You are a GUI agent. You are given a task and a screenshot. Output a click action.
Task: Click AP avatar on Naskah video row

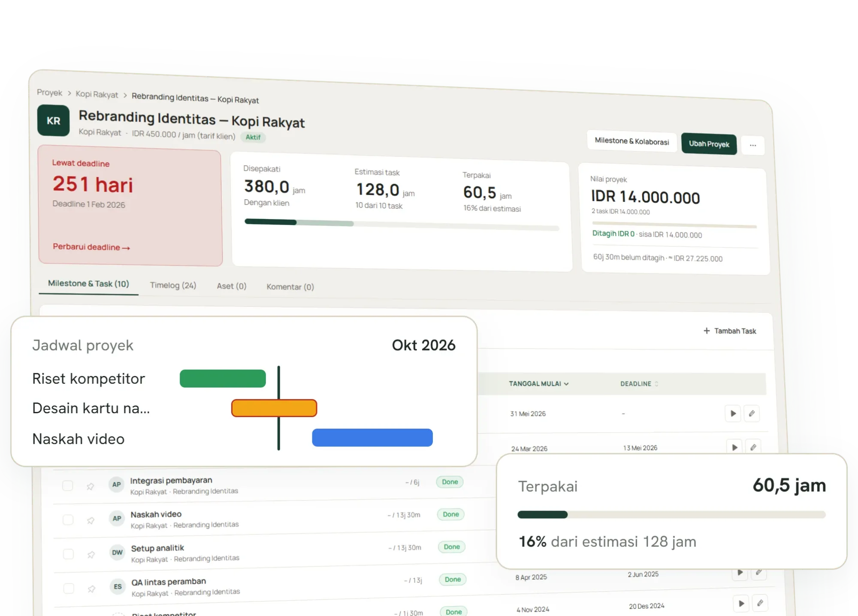pyautogui.click(x=117, y=518)
